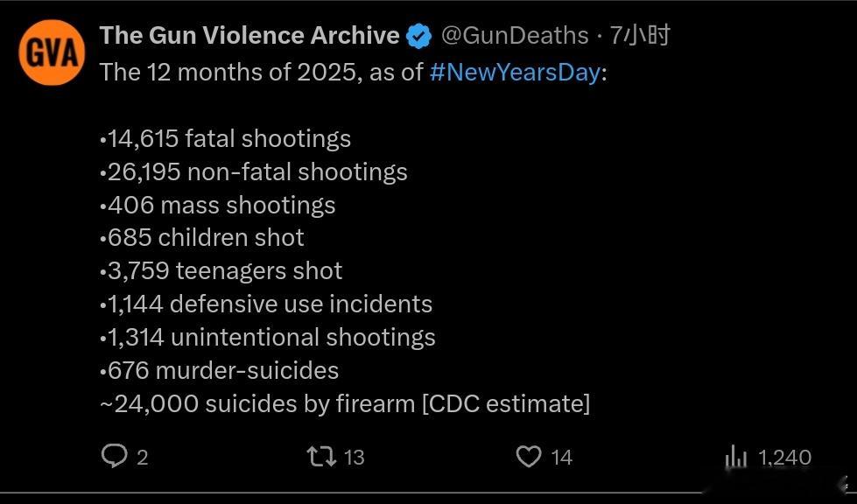Click the blue verified checkmark badge

(x=419, y=36)
